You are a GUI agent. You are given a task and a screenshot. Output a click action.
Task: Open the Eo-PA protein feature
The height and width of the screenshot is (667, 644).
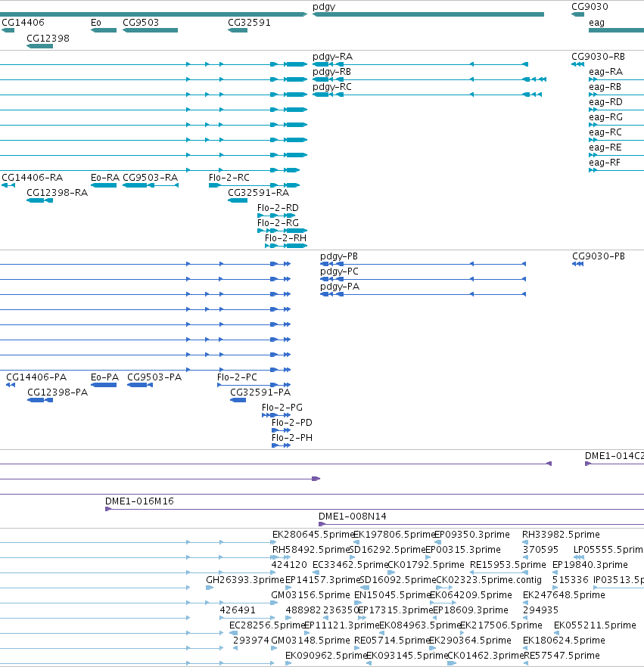[x=104, y=385]
